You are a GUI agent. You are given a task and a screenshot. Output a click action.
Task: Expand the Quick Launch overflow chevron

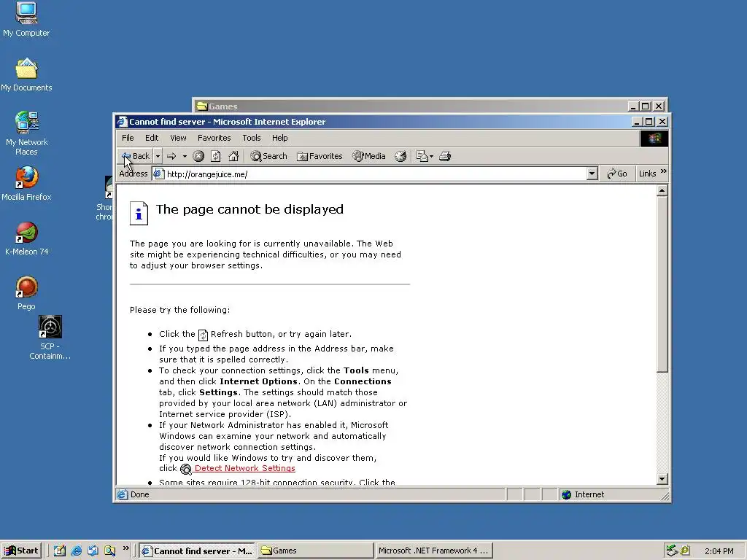coord(125,548)
